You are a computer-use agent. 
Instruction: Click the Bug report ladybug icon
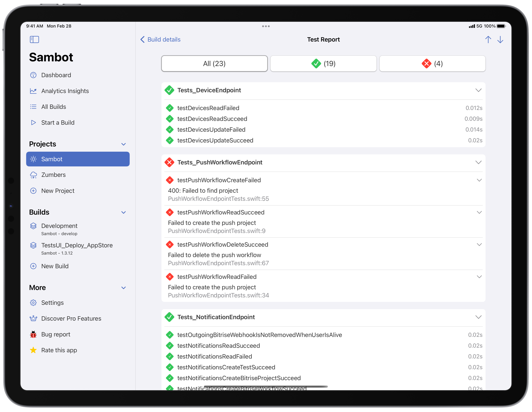[x=33, y=334]
